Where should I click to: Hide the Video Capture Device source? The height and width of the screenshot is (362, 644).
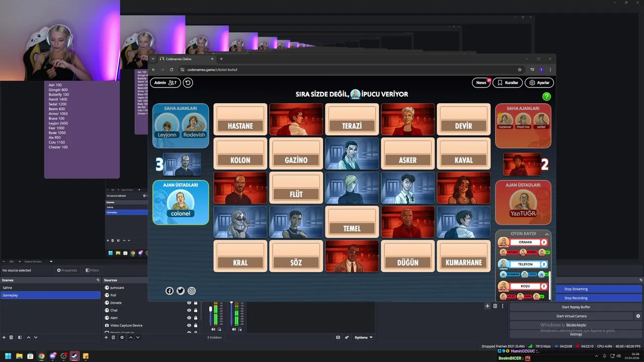point(189,325)
